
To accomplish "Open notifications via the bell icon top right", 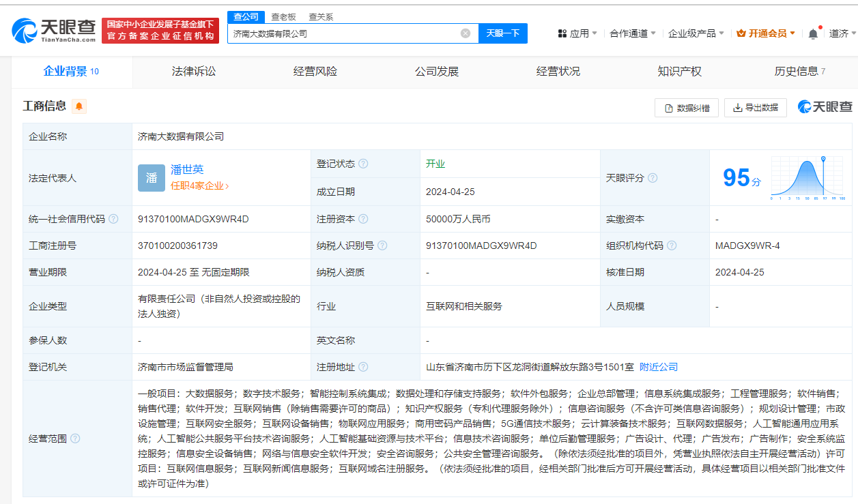I will pos(812,31).
